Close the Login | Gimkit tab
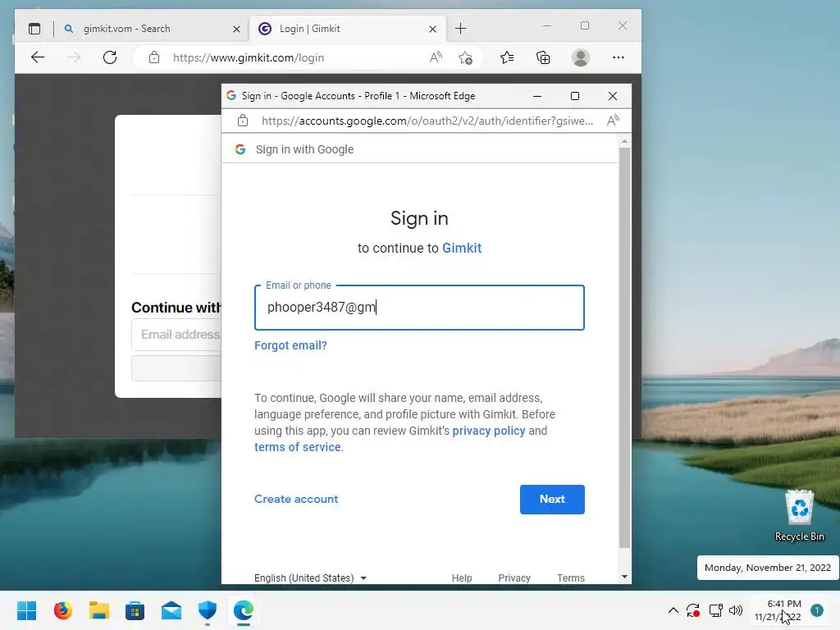The image size is (840, 630). pos(432,29)
